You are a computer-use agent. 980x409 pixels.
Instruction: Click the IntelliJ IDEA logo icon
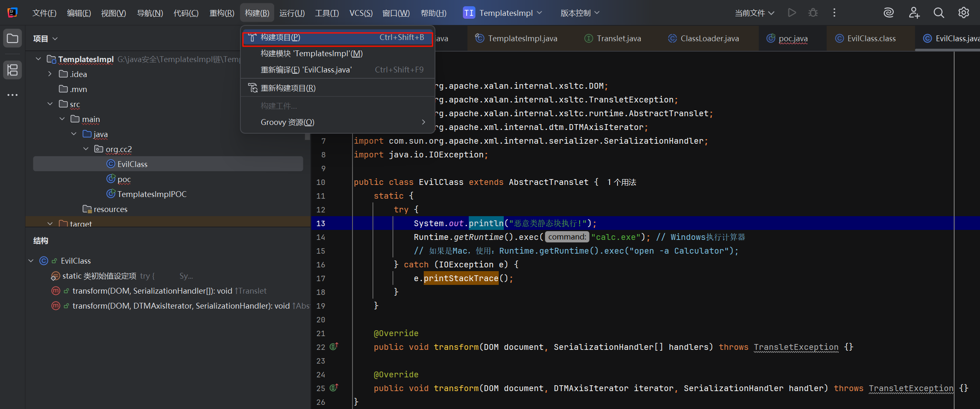pyautogui.click(x=12, y=12)
